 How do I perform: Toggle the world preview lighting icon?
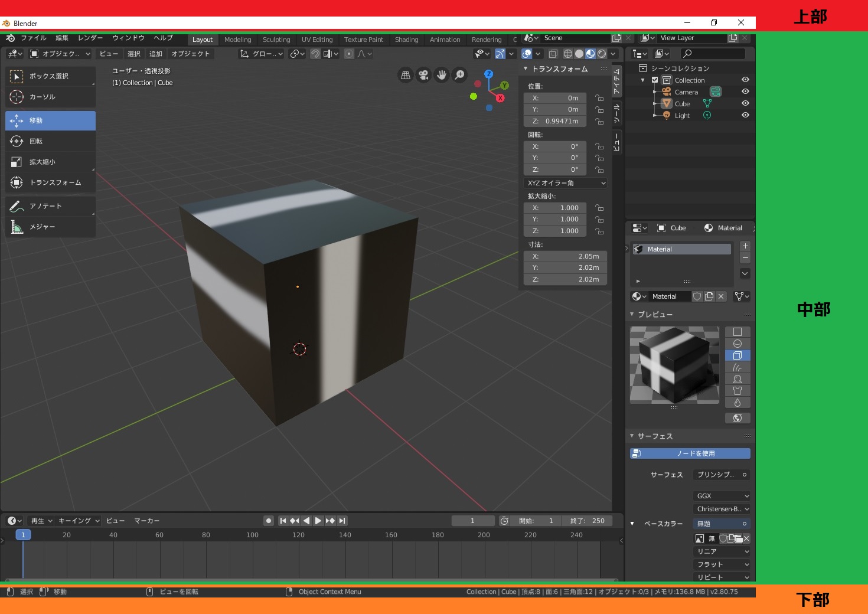[738, 418]
